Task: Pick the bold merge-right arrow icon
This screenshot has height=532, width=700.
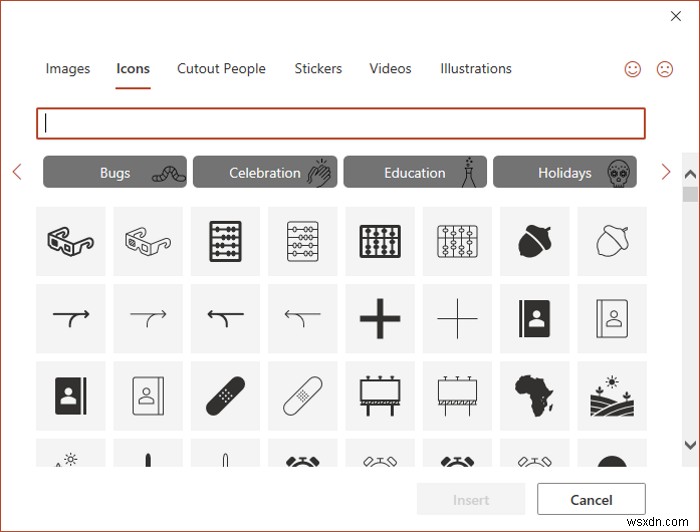Action: coord(71,319)
